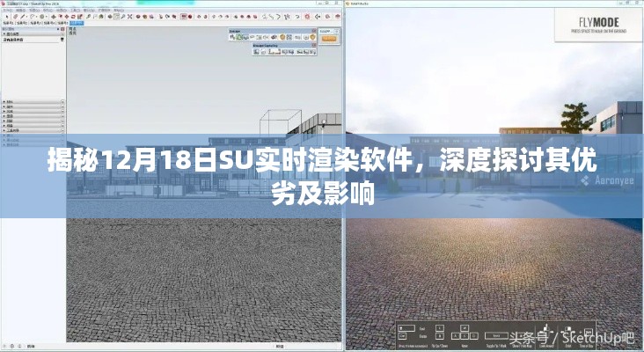Select the Pan hand tool
Screen dimensions: 644x352
[117, 17]
